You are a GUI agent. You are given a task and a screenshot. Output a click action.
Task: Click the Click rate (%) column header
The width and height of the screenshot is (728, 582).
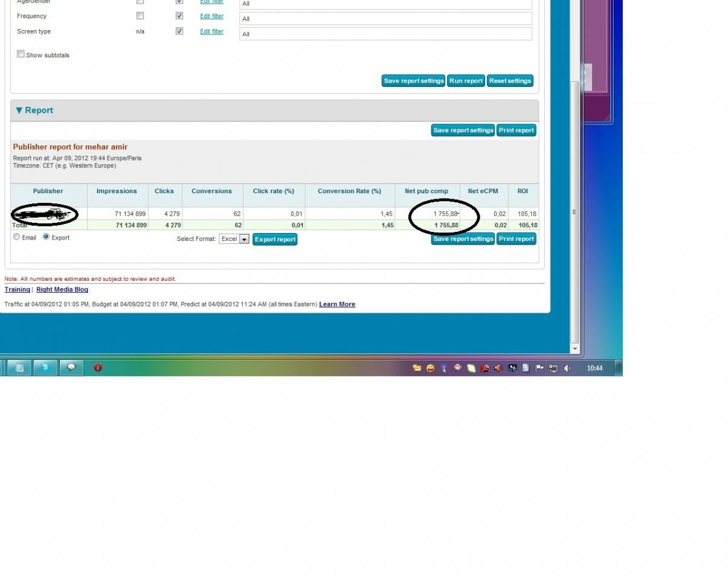click(x=274, y=191)
